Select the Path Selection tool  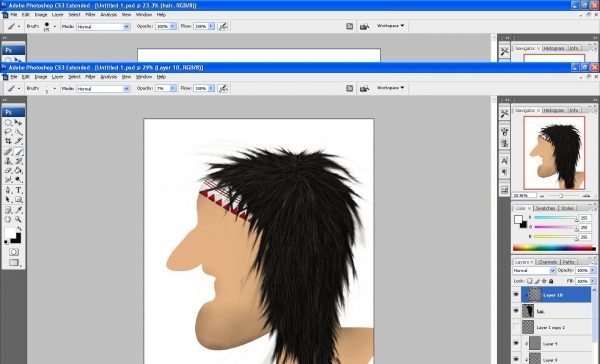(x=8, y=199)
